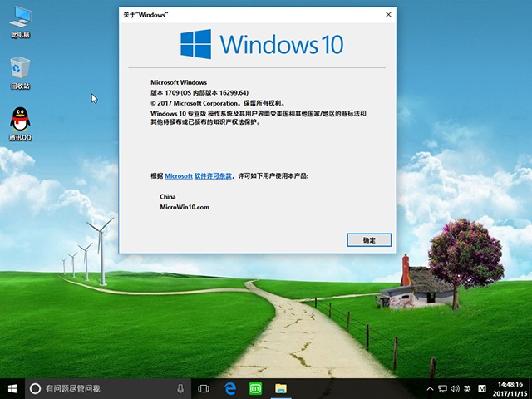Screen dimensions: 532x399
Task: Click the network status tray icon
Action: [442, 388]
